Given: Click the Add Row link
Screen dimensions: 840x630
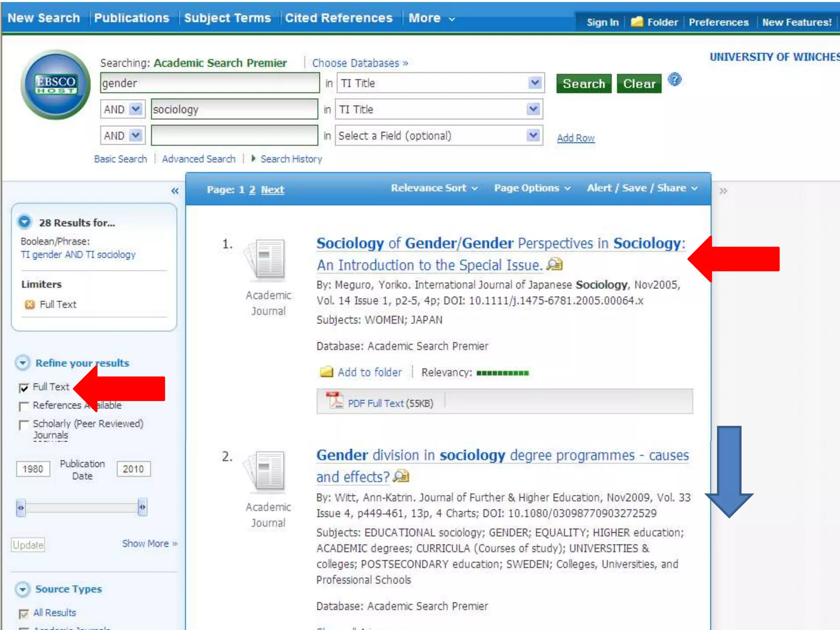Looking at the screenshot, I should (x=575, y=138).
